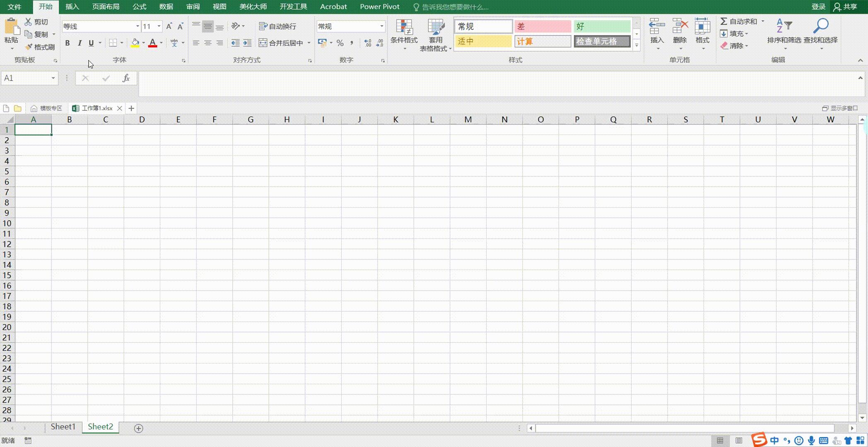Apply Conditional Formatting
This screenshot has height=447, width=868.
[x=404, y=35]
